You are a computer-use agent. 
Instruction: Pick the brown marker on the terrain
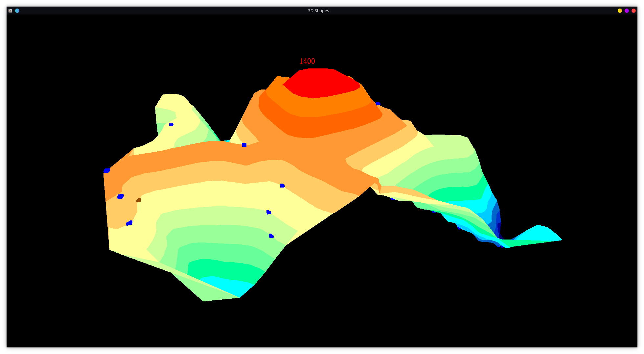139,200
